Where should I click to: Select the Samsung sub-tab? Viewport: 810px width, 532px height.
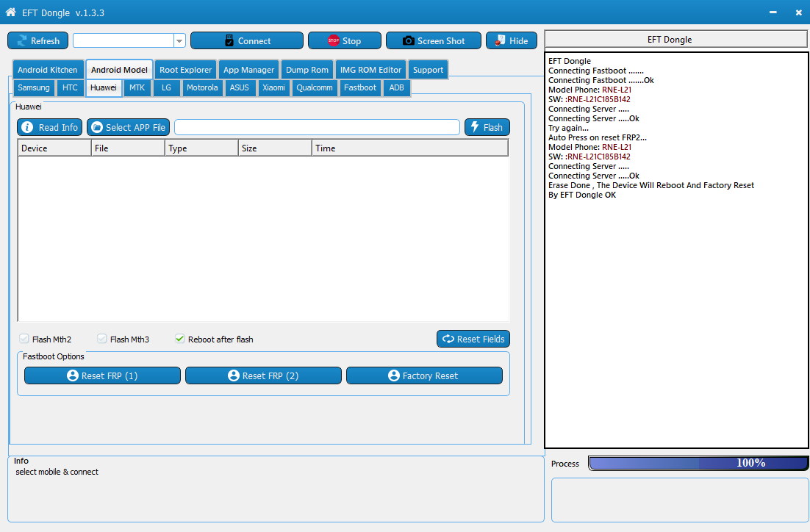34,87
